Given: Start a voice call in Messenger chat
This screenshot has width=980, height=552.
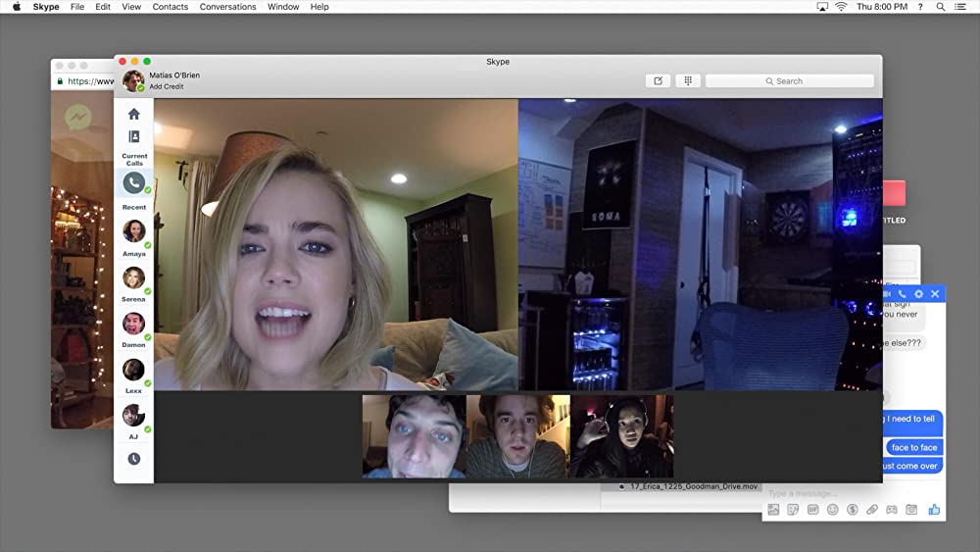Looking at the screenshot, I should pyautogui.click(x=902, y=294).
